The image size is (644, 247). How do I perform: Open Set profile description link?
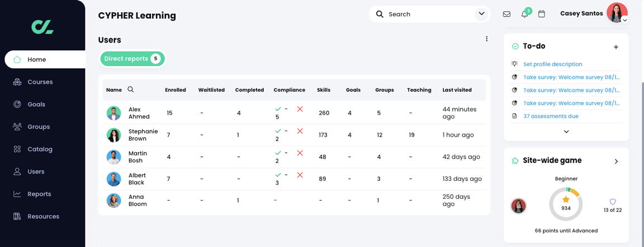coord(552,64)
